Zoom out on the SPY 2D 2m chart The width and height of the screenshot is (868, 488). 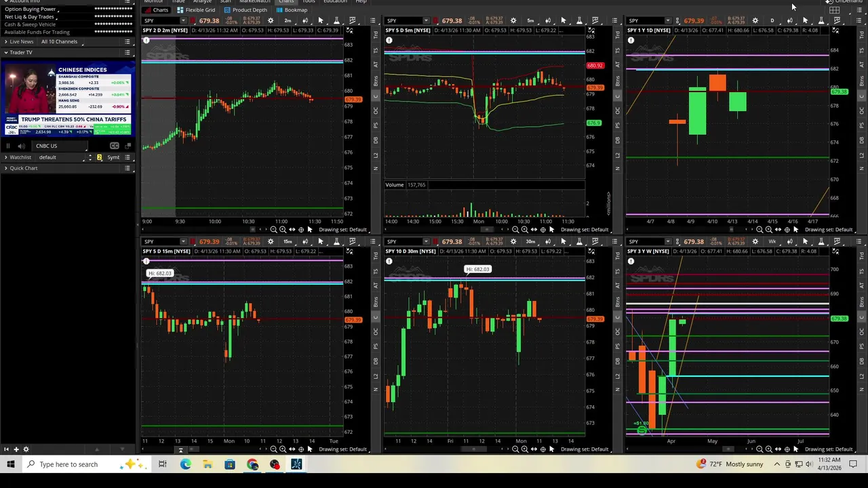click(273, 230)
